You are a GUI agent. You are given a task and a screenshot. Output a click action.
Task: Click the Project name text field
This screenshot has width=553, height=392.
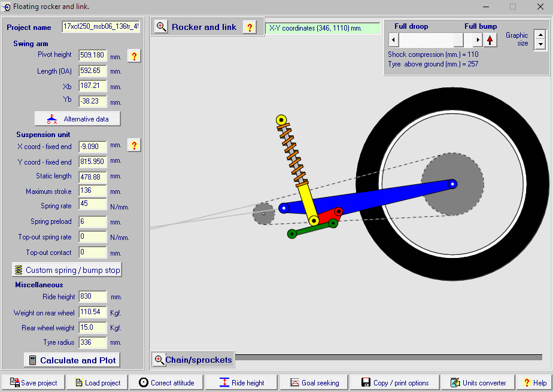click(x=101, y=27)
